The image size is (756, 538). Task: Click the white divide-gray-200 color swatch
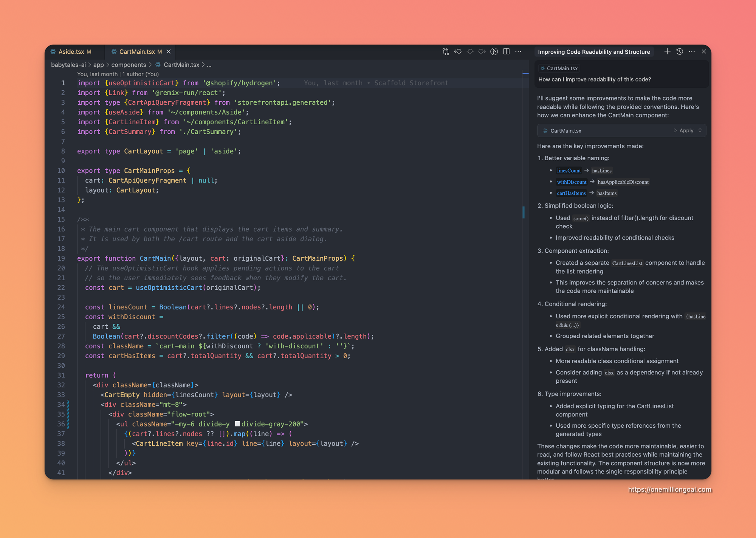(x=237, y=424)
